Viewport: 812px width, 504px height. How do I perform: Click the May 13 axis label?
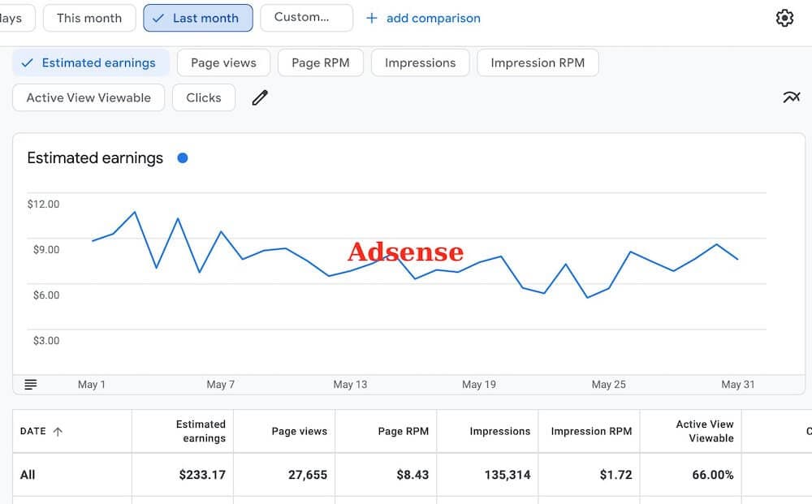(350, 385)
